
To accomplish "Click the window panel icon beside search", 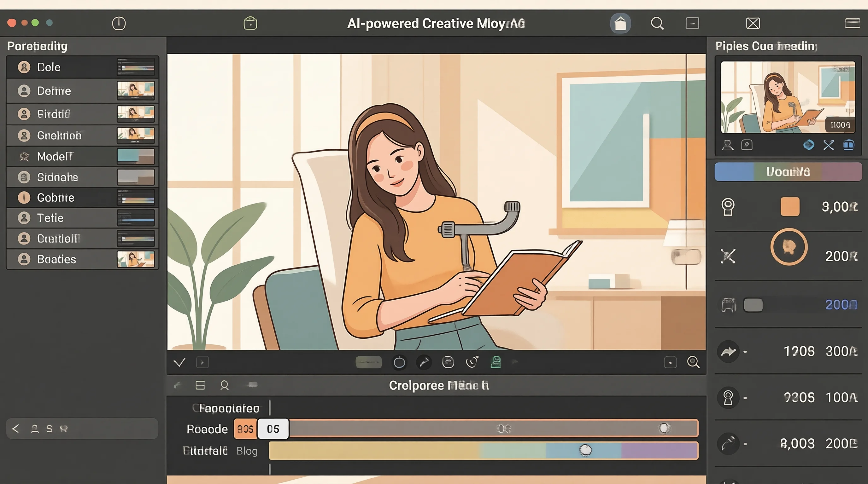I will 692,23.
